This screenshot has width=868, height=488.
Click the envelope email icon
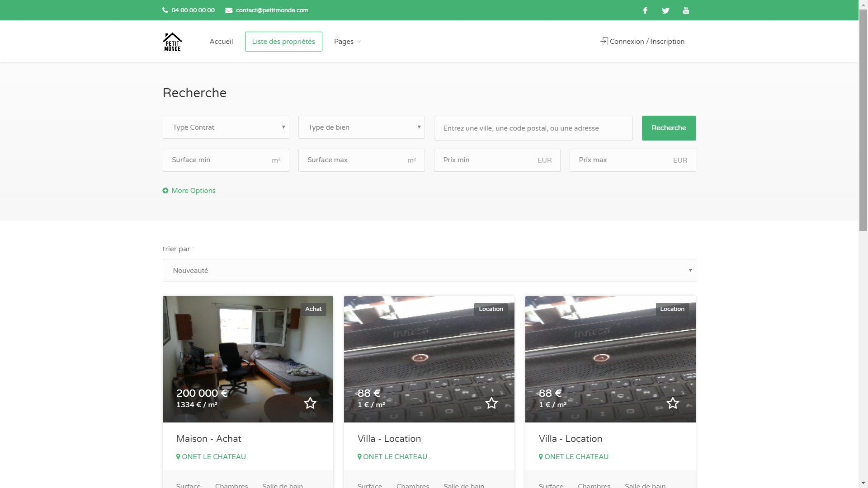pyautogui.click(x=229, y=10)
